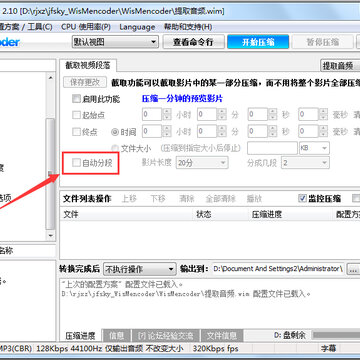This screenshot has width=360, height=360.
Task: Click the 输出到 path input field
Action: pos(278,269)
